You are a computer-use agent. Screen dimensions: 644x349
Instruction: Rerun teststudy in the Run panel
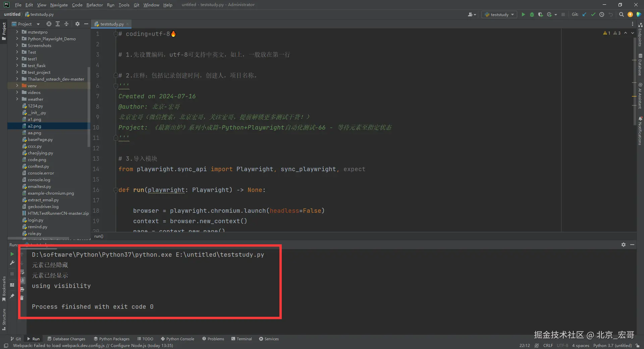(12, 254)
